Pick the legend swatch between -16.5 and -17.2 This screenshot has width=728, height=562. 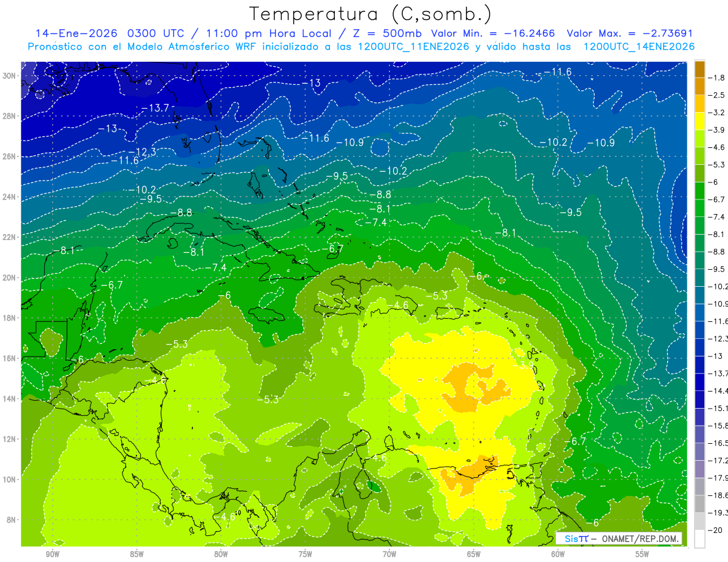coord(699,452)
